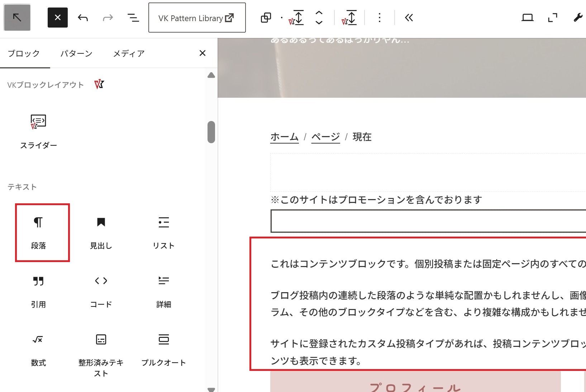Click the inserter scrollbar thumb
Image resolution: width=586 pixels, height=392 pixels.
point(211,132)
